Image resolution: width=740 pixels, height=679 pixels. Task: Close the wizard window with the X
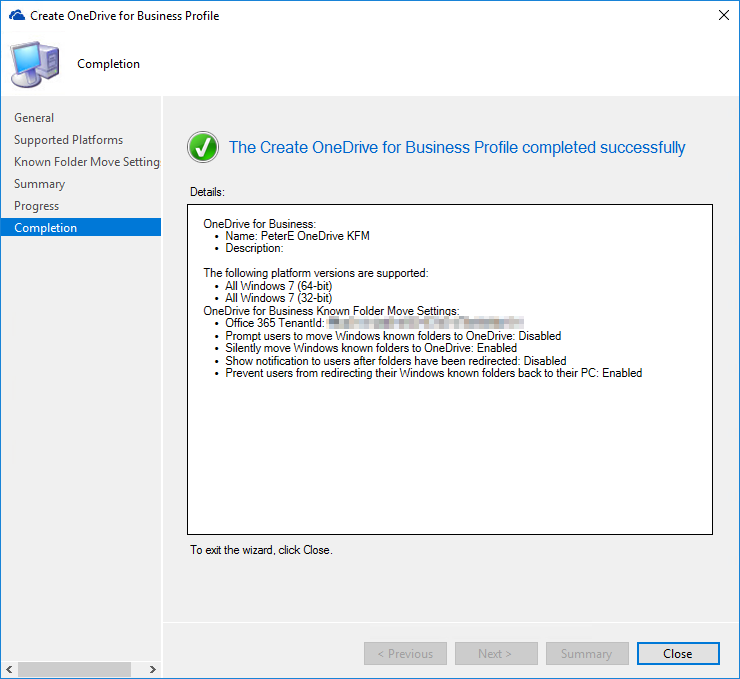tap(723, 16)
